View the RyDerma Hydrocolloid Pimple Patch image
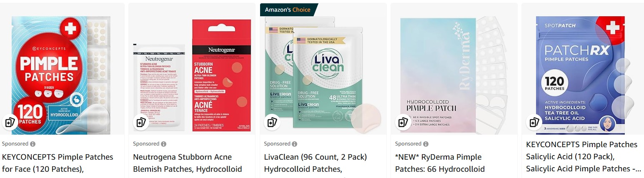This screenshot has height=178, width=644. (x=454, y=75)
